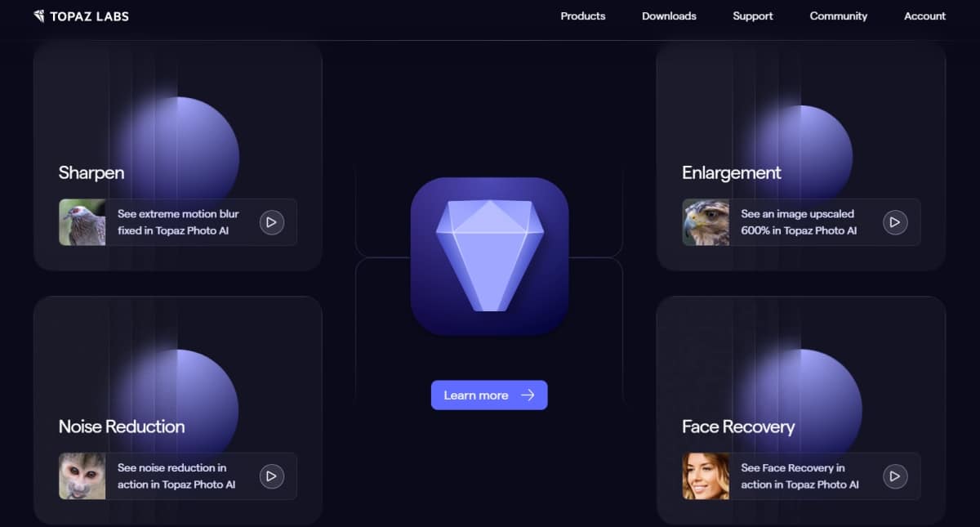Click the Enlargement heading

pos(732,173)
